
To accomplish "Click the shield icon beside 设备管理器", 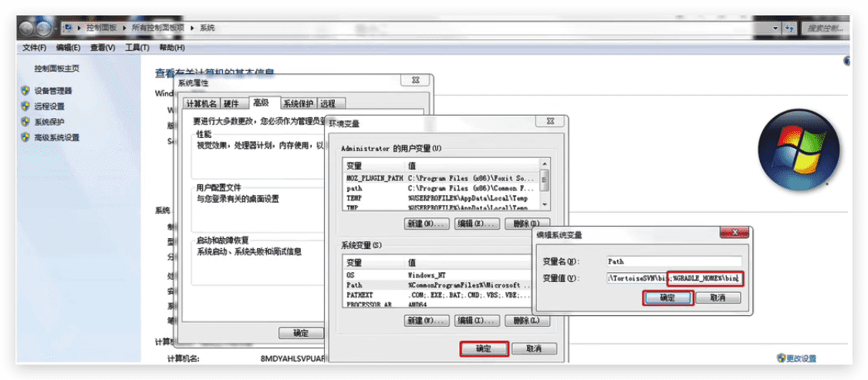I will (25, 91).
